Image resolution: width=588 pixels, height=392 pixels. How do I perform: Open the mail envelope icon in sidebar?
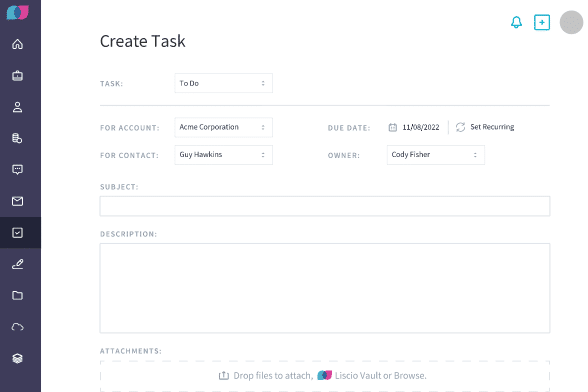pos(17,201)
